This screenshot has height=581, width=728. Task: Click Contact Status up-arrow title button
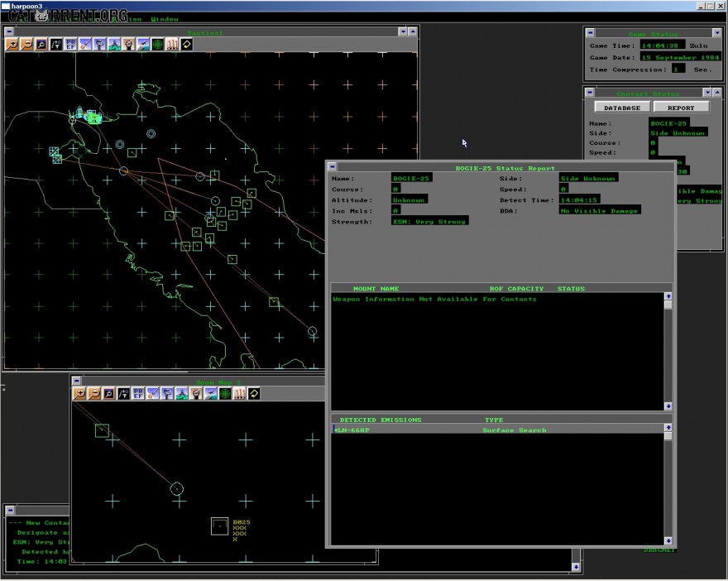[x=717, y=92]
